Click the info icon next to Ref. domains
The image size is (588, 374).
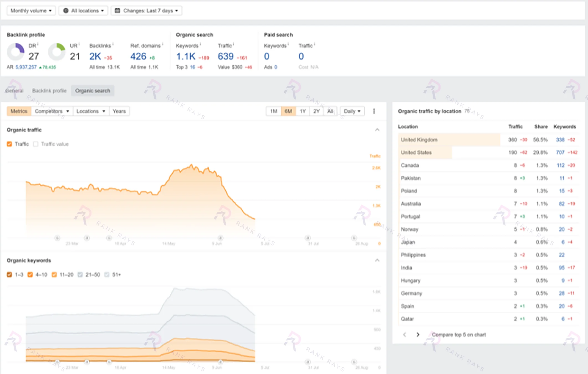(163, 44)
